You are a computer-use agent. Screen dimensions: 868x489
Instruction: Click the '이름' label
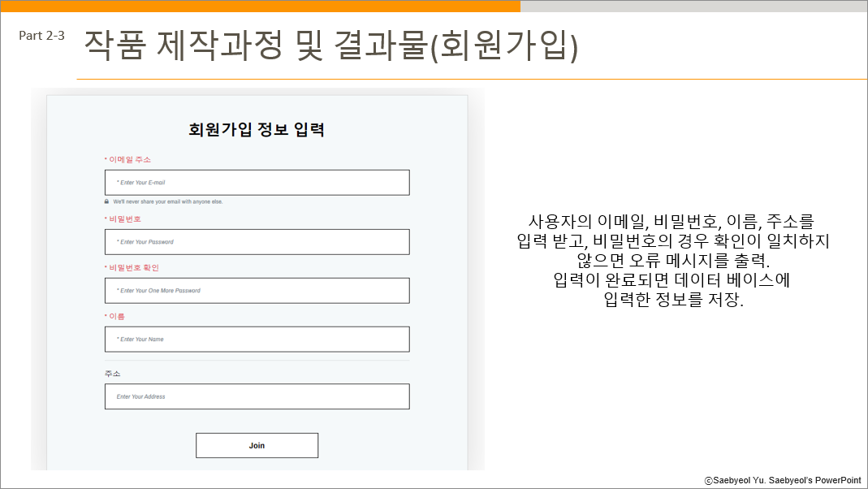(x=114, y=316)
